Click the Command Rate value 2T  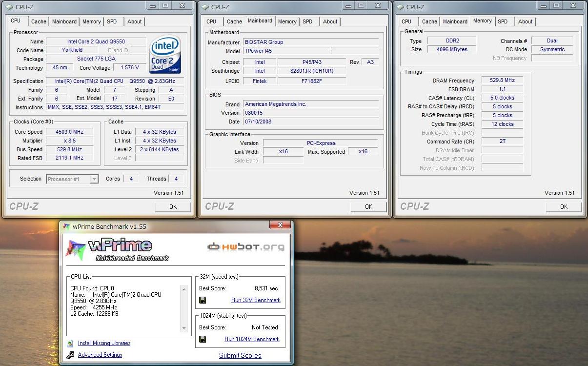point(502,142)
